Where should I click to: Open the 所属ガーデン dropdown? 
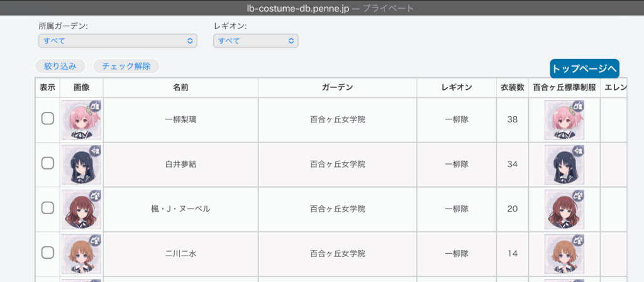(x=118, y=41)
